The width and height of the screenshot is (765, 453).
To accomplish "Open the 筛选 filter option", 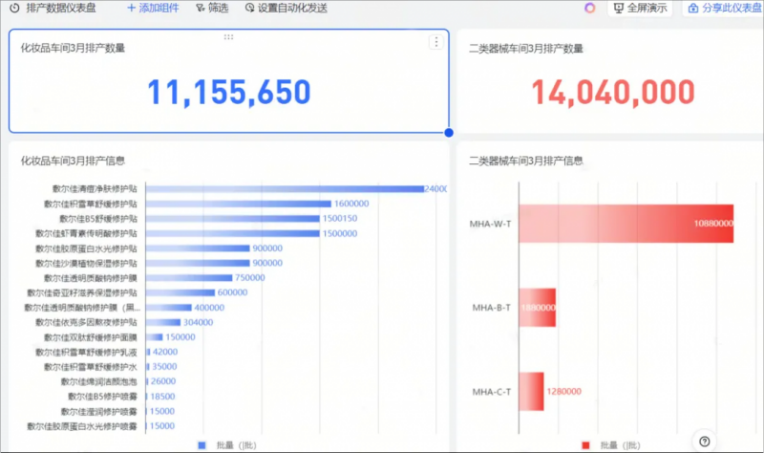I will [212, 8].
